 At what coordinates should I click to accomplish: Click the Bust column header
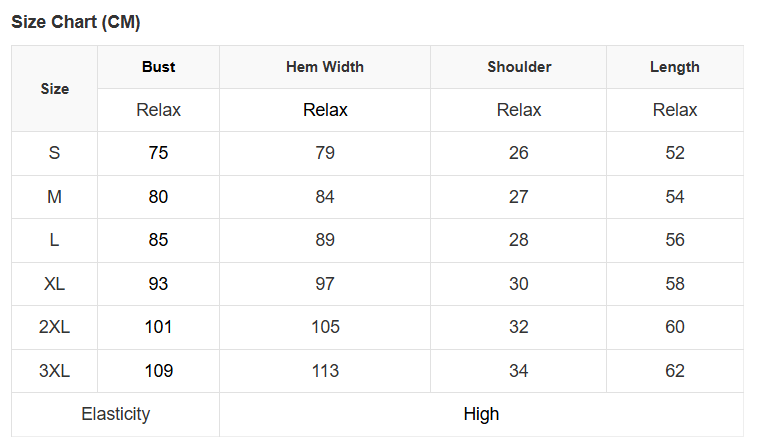158,67
